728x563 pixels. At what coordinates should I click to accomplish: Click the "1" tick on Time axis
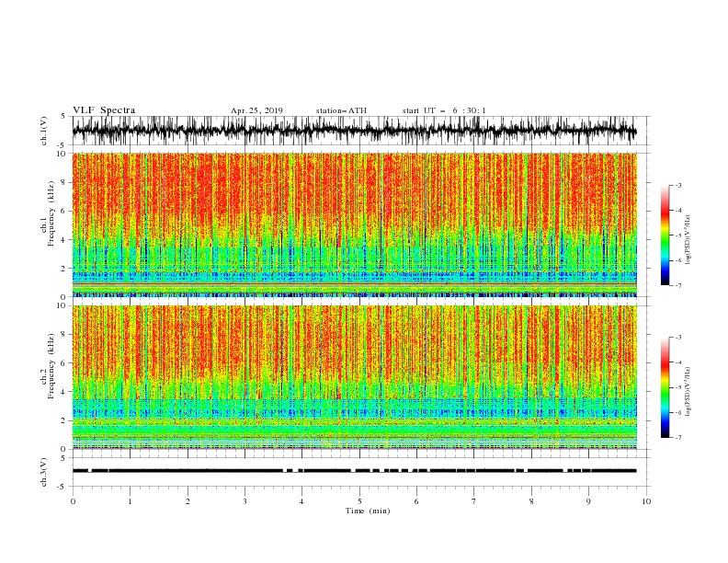point(130,501)
